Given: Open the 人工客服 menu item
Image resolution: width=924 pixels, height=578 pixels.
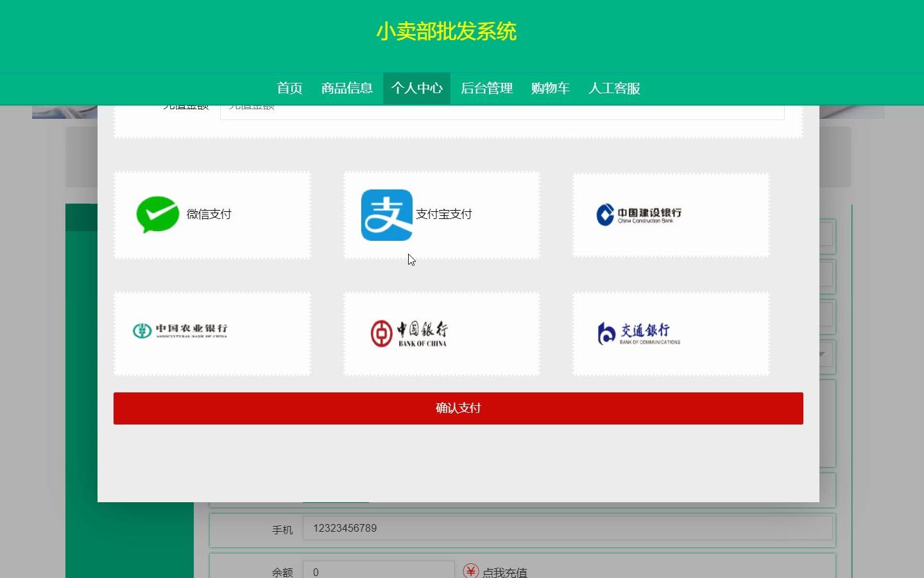Looking at the screenshot, I should coord(615,89).
